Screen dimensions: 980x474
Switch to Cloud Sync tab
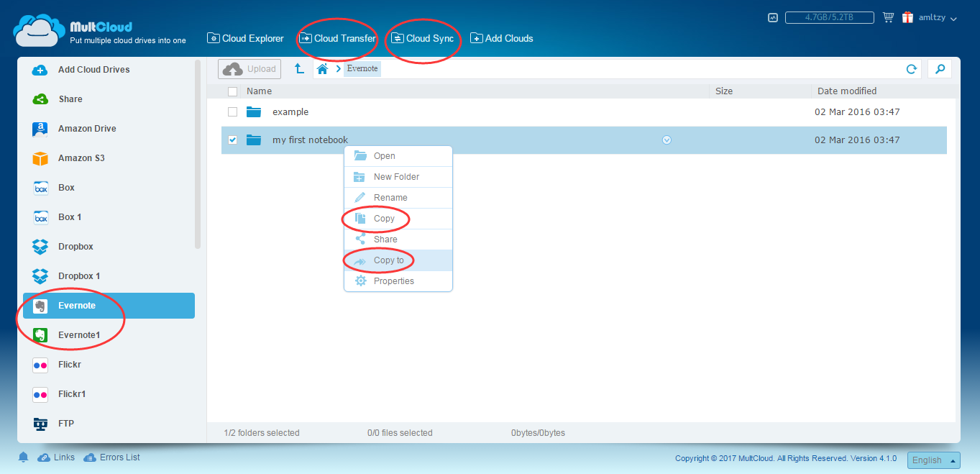423,38
